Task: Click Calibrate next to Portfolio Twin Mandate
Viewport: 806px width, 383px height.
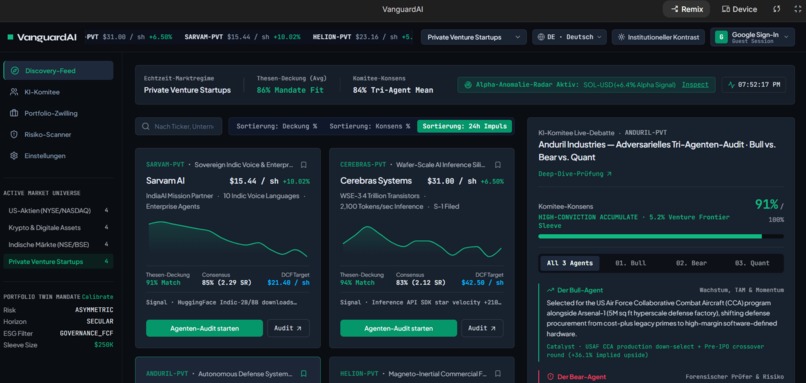Action: [98, 297]
